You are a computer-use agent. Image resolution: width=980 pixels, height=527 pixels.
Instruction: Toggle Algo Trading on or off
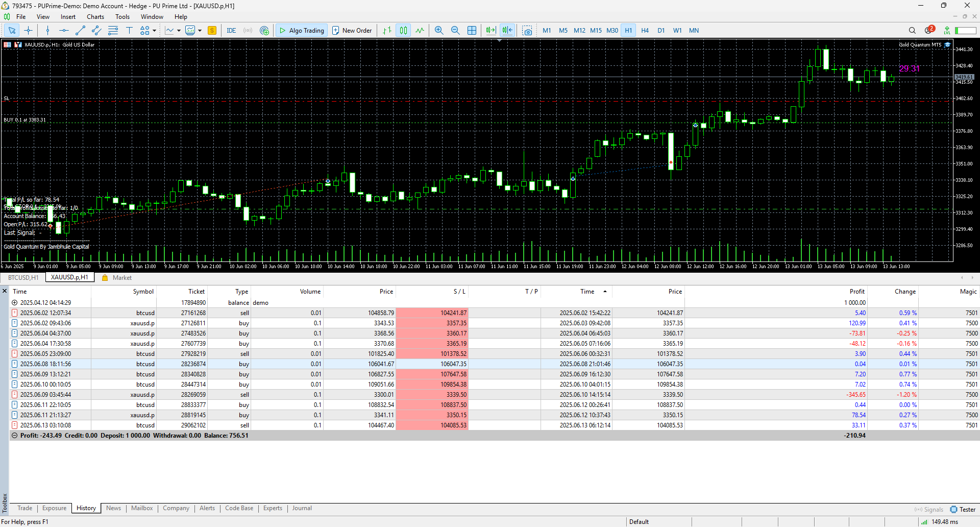(302, 31)
